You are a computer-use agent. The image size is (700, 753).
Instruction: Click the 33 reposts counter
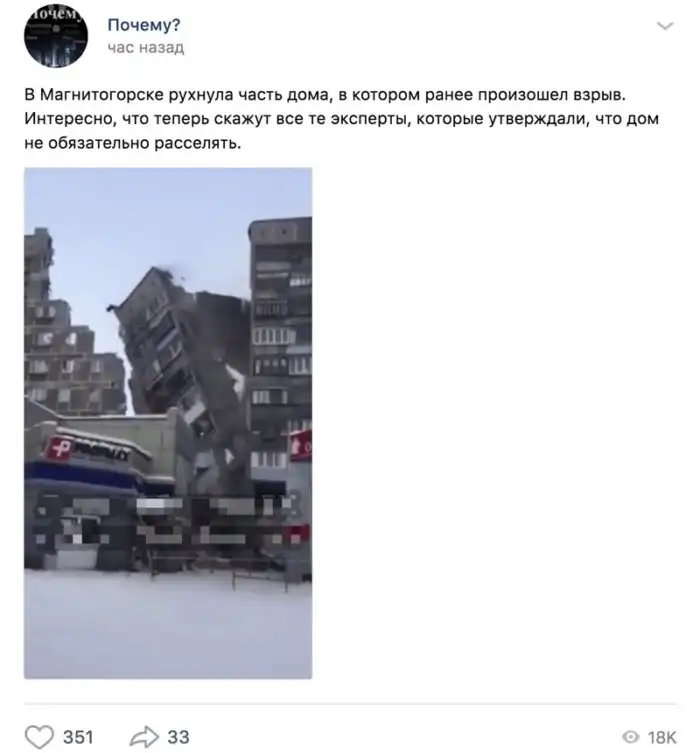click(x=179, y=737)
